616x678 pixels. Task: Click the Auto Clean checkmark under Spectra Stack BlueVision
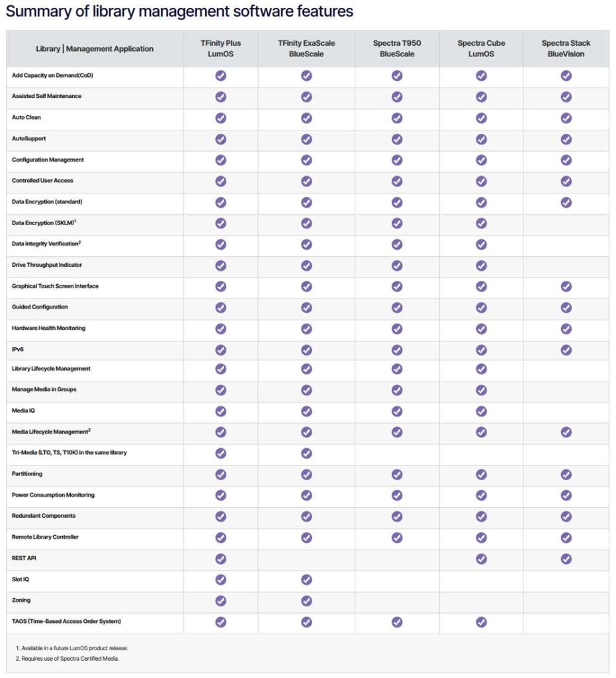[566, 118]
